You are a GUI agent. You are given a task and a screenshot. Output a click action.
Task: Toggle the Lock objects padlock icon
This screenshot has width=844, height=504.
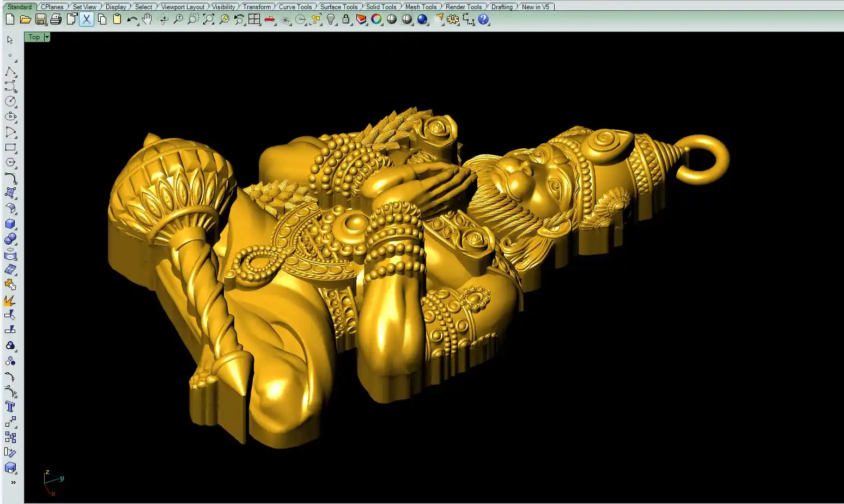coord(346,20)
